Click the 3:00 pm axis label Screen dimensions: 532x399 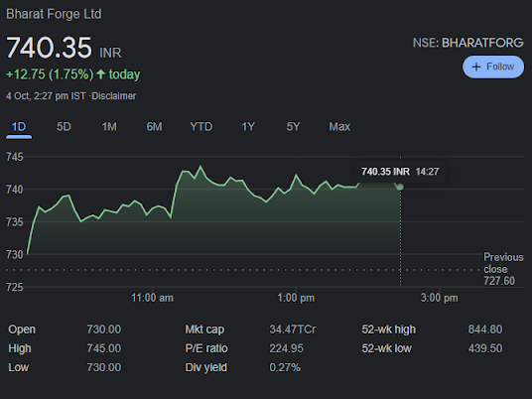[440, 298]
